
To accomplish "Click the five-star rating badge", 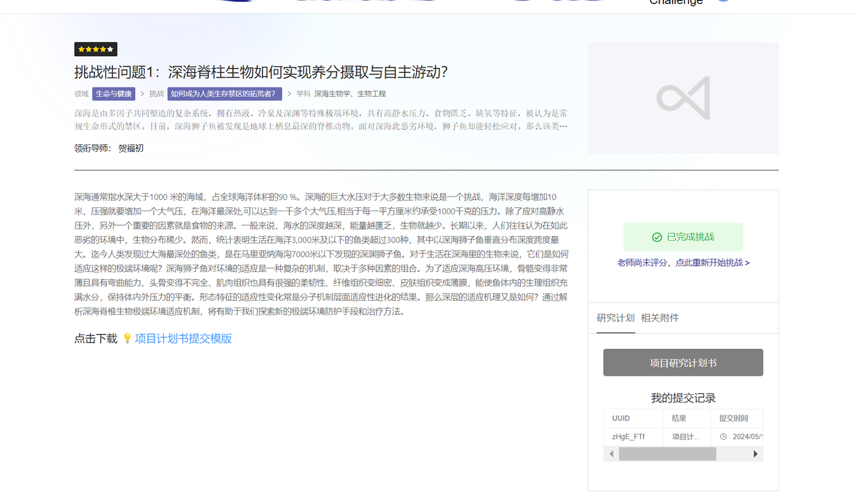I will pyautogui.click(x=96, y=49).
